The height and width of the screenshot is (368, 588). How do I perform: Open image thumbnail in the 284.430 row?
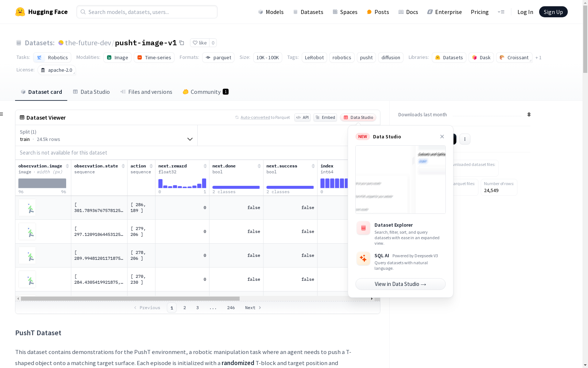(27, 279)
